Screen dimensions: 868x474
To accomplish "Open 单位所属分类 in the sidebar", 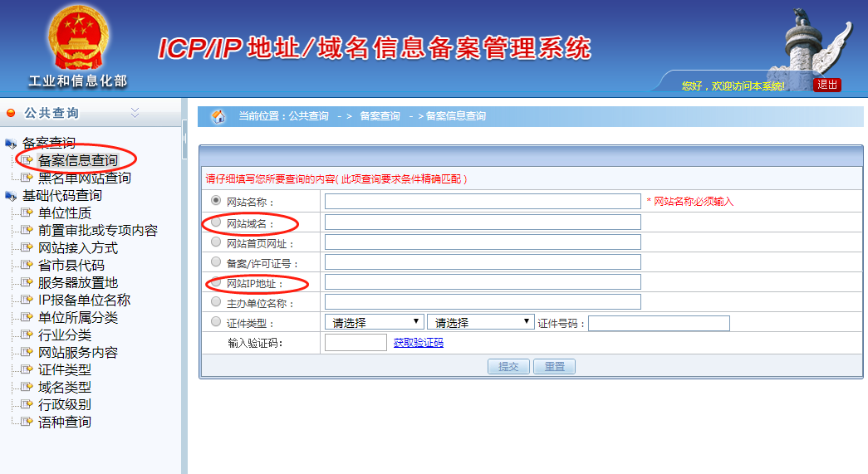I will (x=77, y=317).
